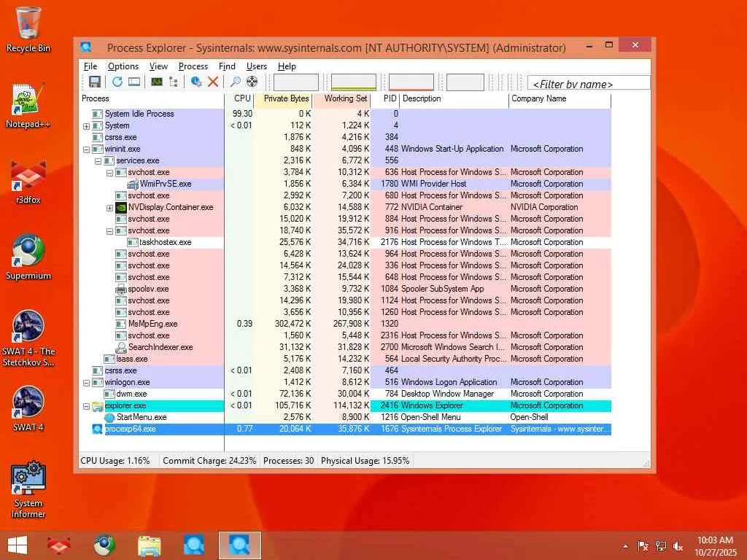Open the File menu
Viewport: 747px width, 560px height.
point(90,66)
